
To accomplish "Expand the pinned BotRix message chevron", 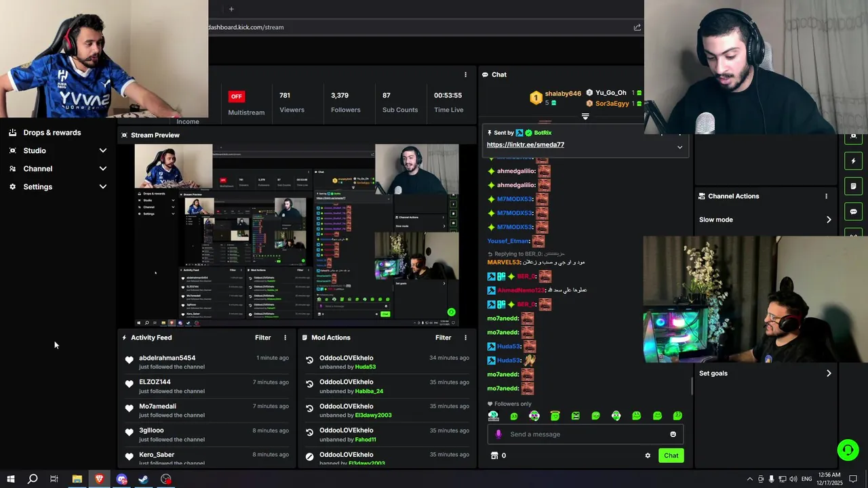I will point(679,147).
